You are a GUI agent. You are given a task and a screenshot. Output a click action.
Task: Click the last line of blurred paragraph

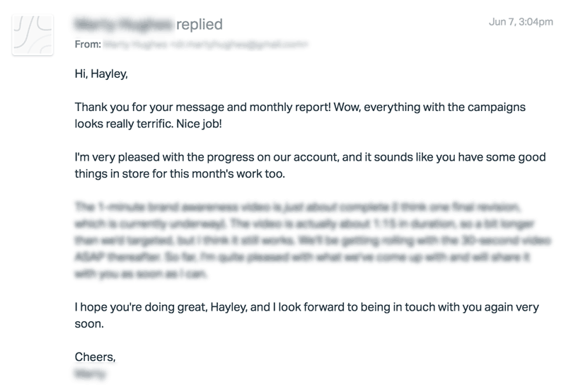pos(141,274)
